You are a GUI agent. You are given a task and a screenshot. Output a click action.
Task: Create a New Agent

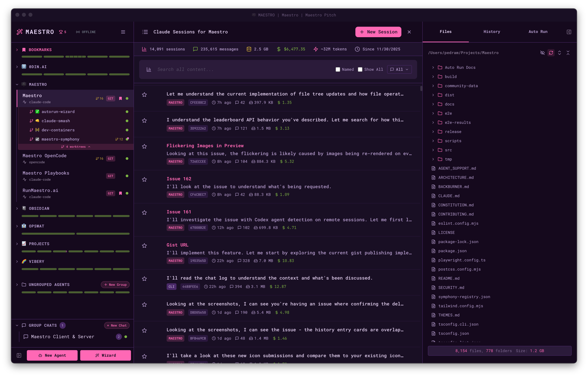[52, 355]
